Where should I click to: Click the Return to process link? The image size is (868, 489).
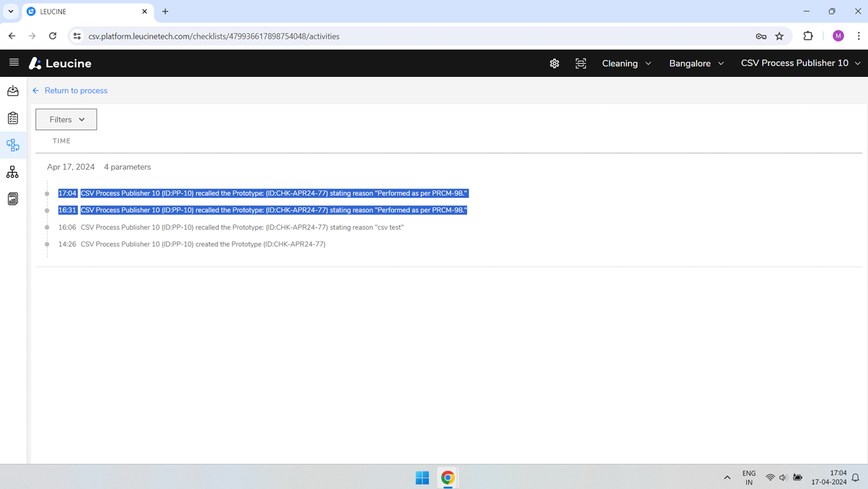[x=76, y=90]
